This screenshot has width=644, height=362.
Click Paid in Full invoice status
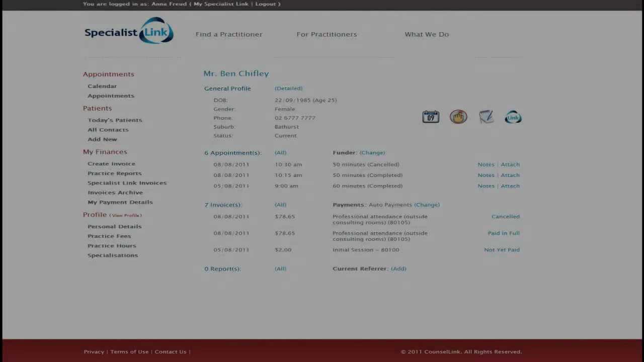[x=504, y=233]
